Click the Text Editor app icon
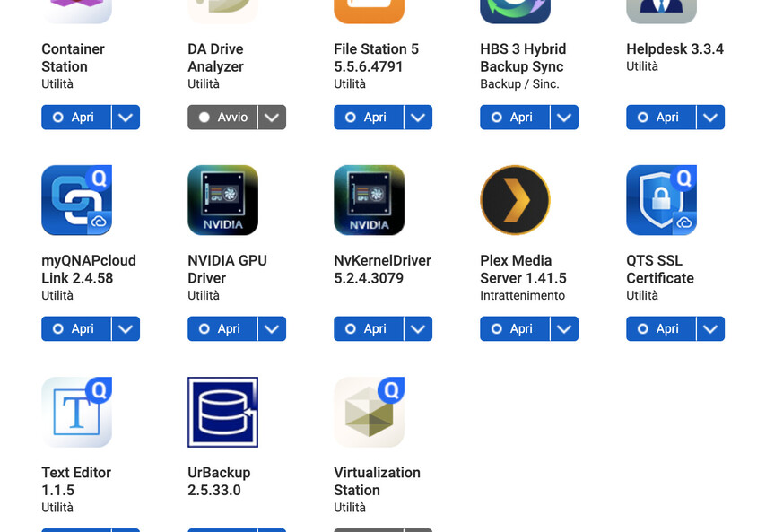757x532 pixels. click(77, 413)
